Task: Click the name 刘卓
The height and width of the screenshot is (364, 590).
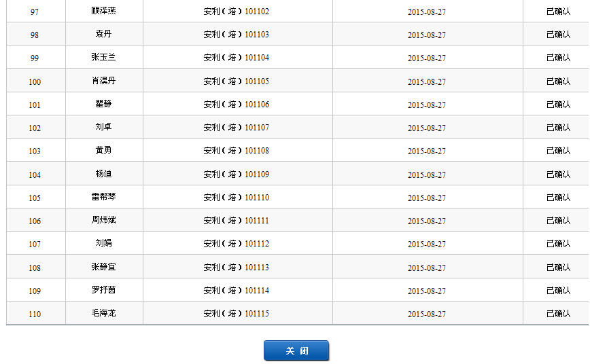Action: click(x=103, y=128)
